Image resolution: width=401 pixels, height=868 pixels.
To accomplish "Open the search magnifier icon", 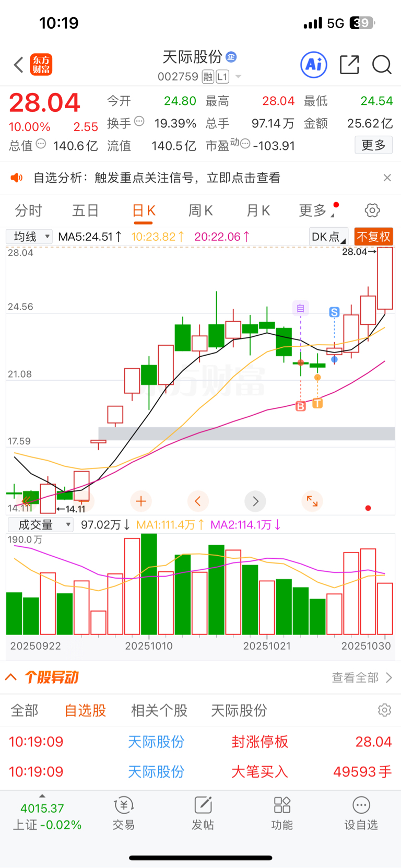I will (x=382, y=65).
